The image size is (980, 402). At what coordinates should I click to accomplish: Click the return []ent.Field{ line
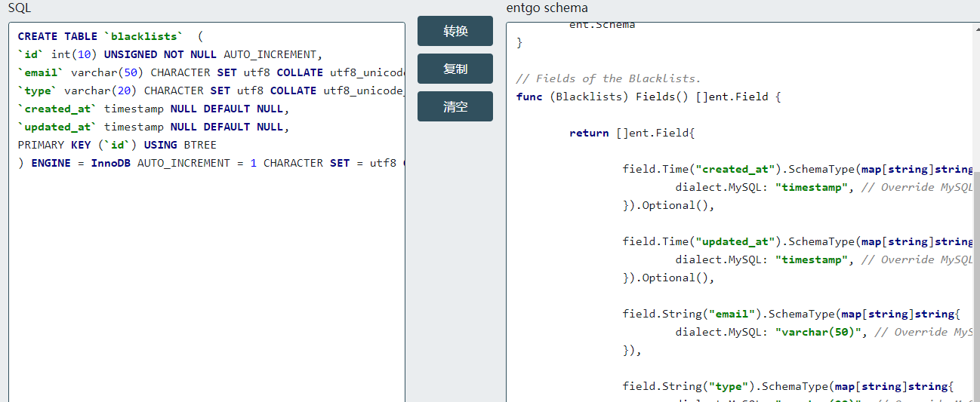click(x=631, y=133)
